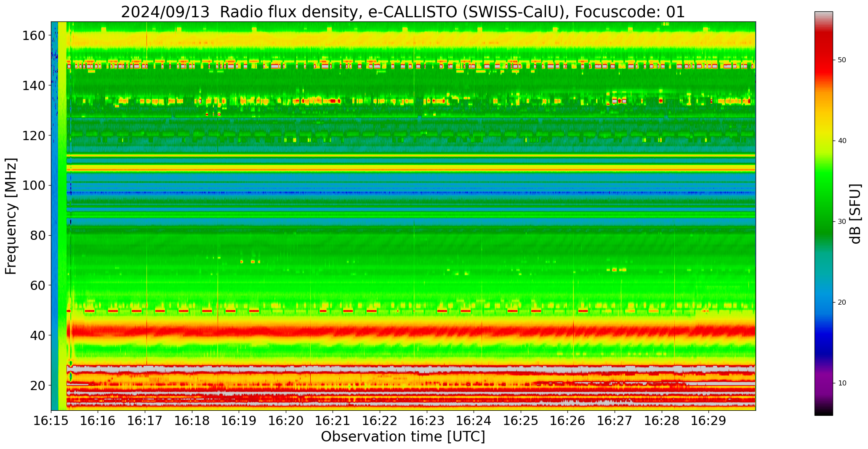Image resolution: width=868 pixels, height=449 pixels.
Task: Click the "Frequency [MHz]" axis label
Action: [11, 216]
